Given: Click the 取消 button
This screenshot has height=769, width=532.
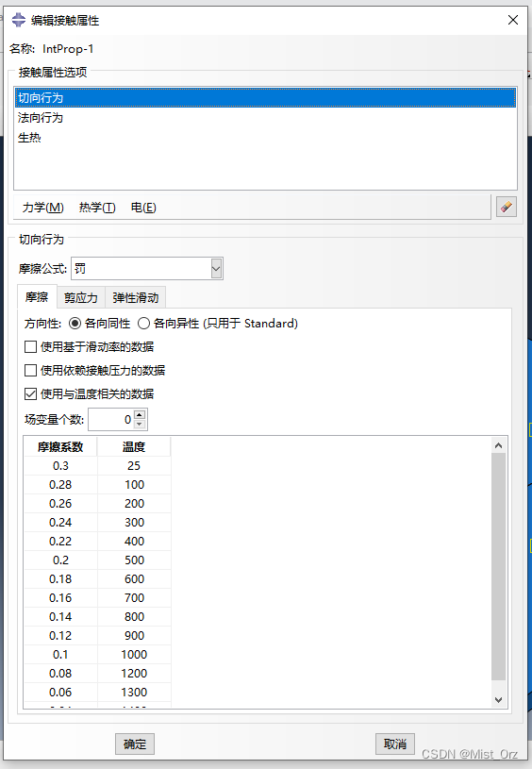Looking at the screenshot, I should point(395,744).
